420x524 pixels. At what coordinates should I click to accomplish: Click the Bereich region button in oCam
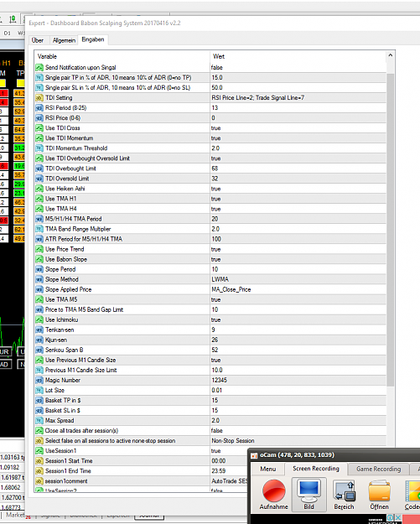(x=344, y=495)
